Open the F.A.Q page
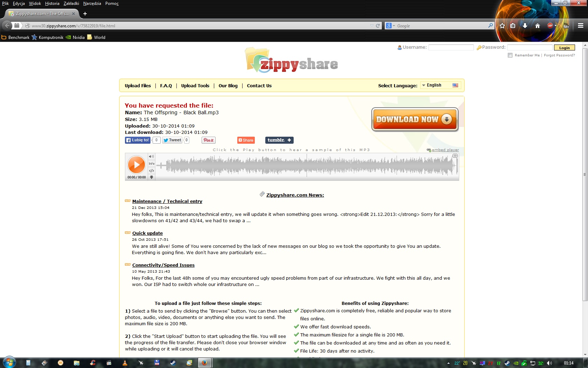This screenshot has height=368, width=588. 166,86
